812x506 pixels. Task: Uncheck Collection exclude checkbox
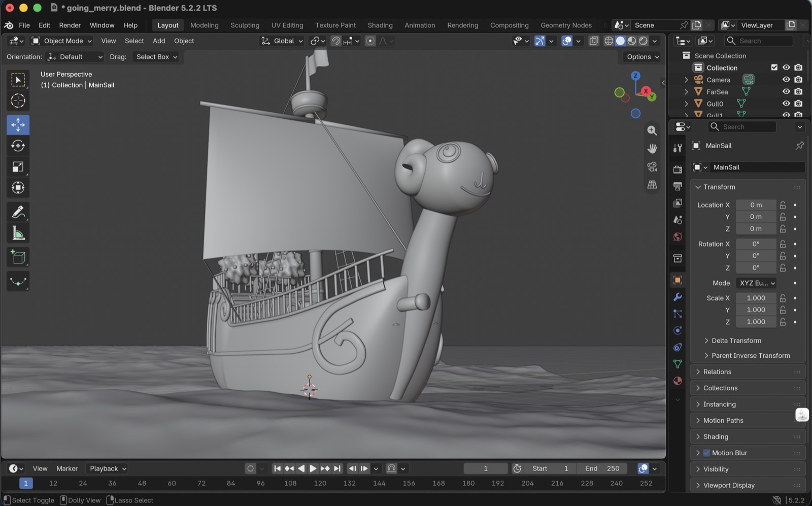[774, 68]
